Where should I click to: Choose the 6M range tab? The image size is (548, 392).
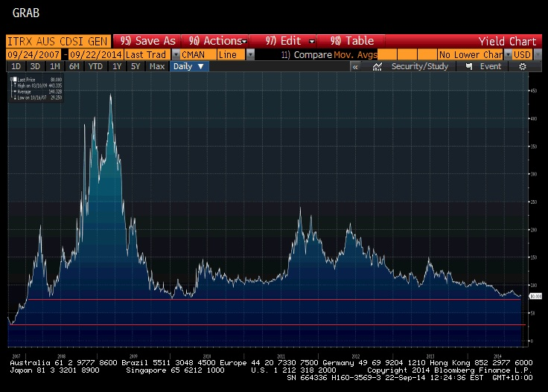74,66
